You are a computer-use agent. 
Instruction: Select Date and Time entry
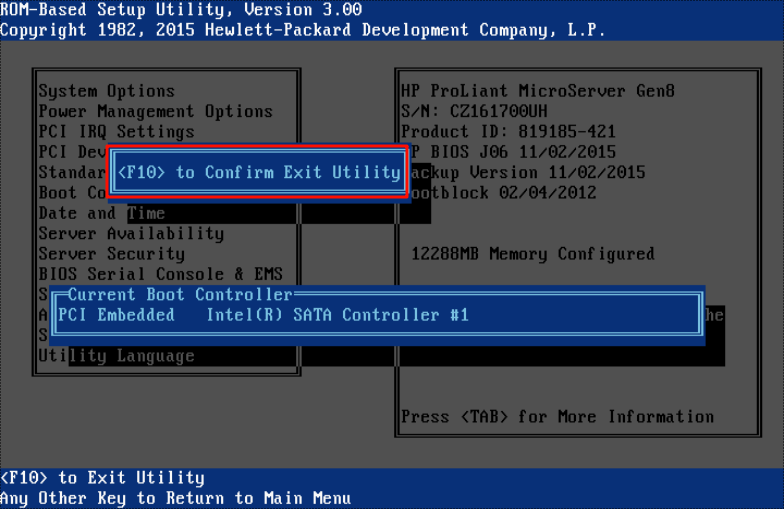(102, 214)
